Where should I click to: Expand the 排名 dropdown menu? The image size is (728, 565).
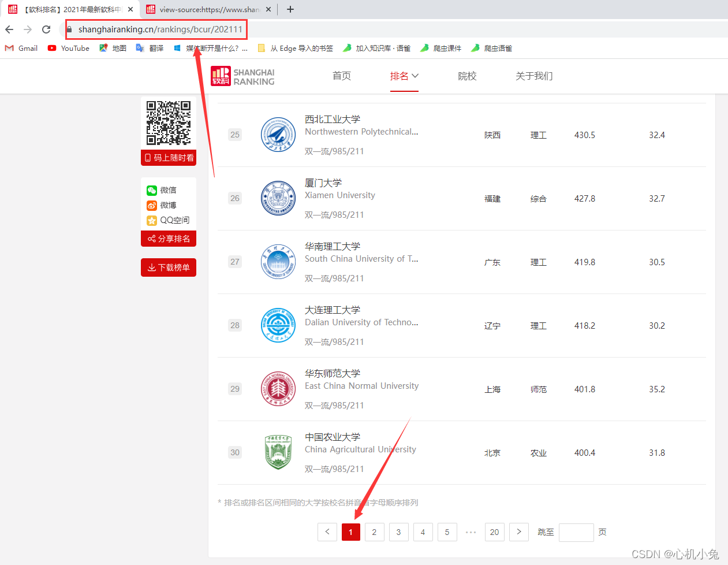click(x=404, y=76)
